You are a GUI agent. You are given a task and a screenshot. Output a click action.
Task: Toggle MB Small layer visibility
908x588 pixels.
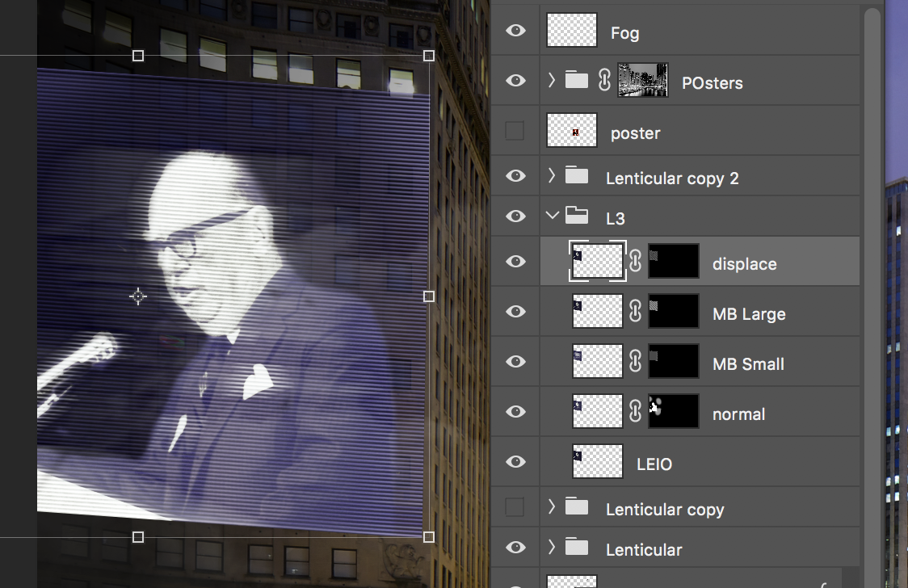pyautogui.click(x=515, y=362)
